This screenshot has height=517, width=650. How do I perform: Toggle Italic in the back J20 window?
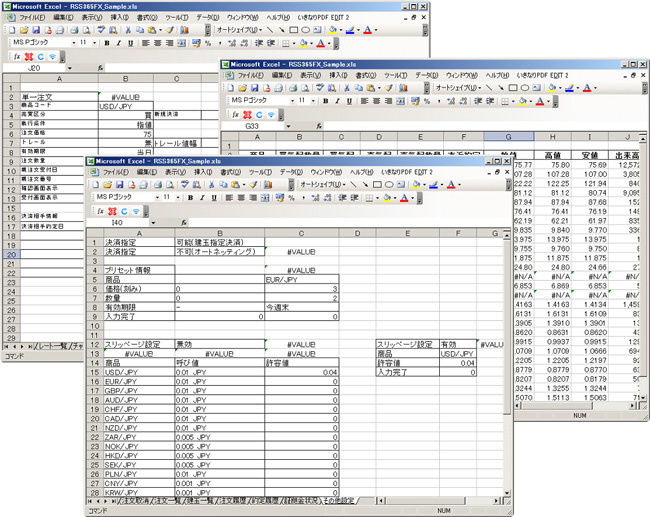click(x=119, y=43)
